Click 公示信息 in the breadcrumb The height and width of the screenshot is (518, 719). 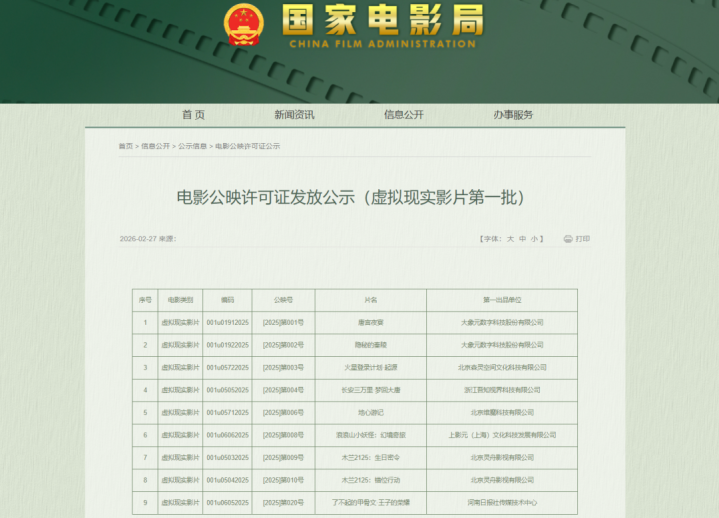(193, 146)
